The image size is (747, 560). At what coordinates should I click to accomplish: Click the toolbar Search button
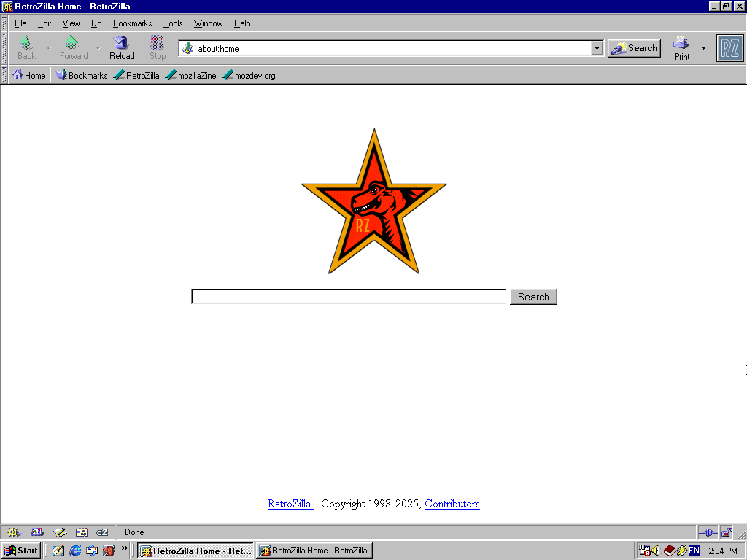point(634,48)
